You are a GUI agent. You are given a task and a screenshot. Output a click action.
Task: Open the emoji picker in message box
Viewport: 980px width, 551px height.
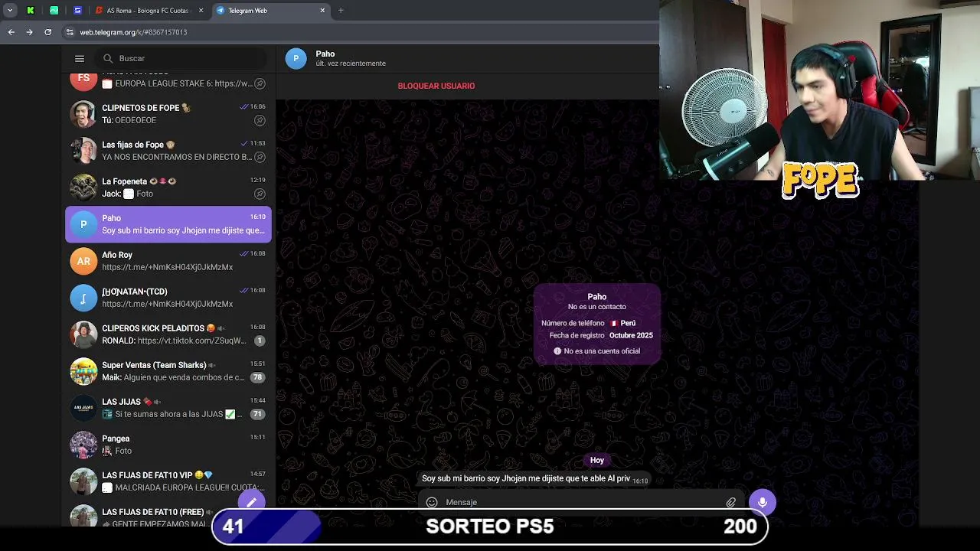coord(432,502)
